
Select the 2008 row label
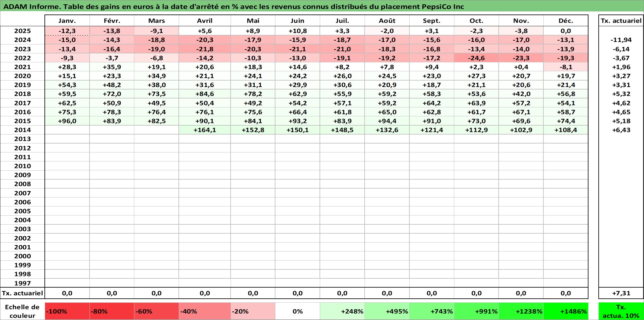[23, 184]
